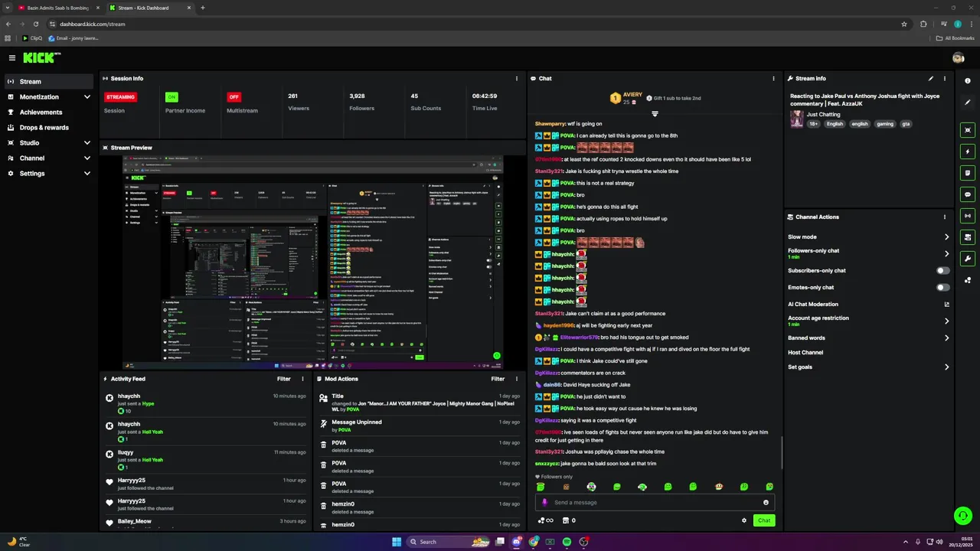Open the Windows Start menu
Viewport: 980px width, 551px height.
point(397,542)
